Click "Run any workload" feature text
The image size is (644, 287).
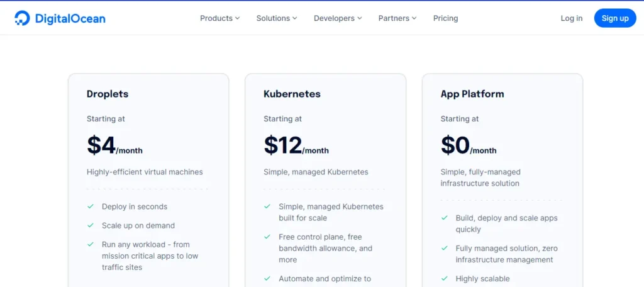[150, 256]
